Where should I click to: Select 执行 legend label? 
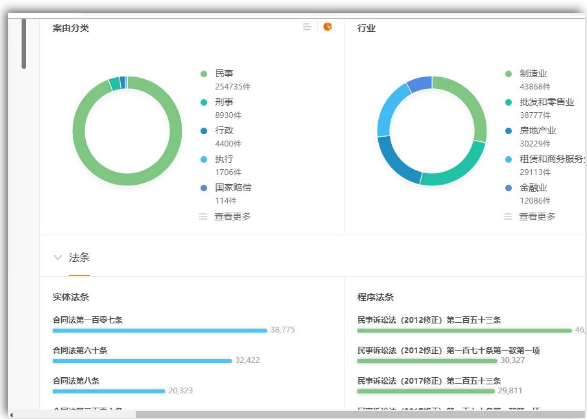pyautogui.click(x=224, y=159)
